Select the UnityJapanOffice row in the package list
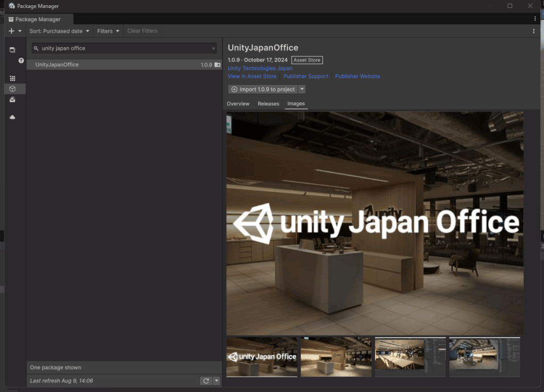The height and width of the screenshot is (392, 544). (124, 65)
